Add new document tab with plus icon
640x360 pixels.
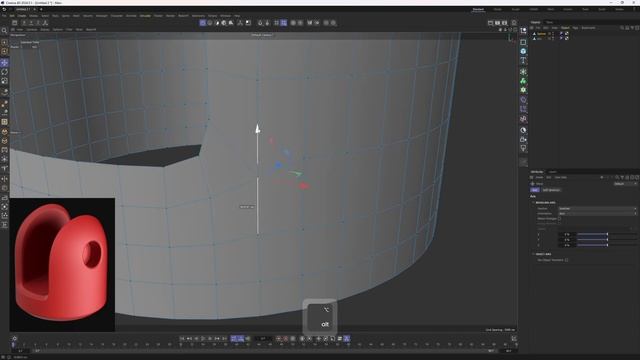(x=41, y=9)
